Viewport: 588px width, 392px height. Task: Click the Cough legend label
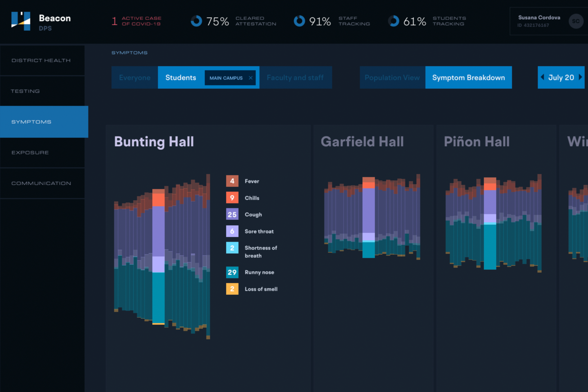253,215
